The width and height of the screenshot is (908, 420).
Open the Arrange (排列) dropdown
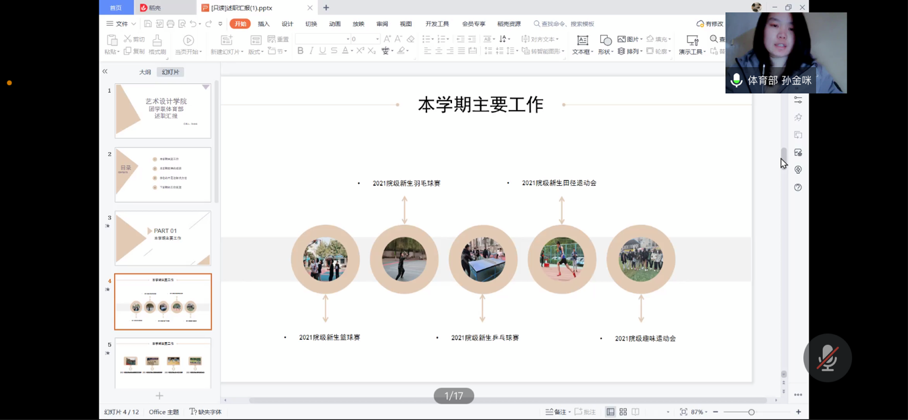[630, 52]
